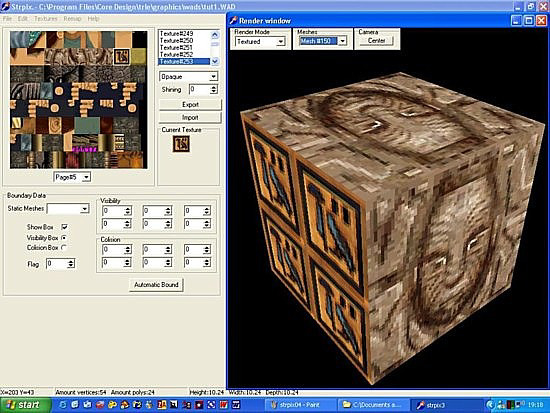Select Texture#253 in the texture list
The image size is (550, 413).
tap(184, 62)
